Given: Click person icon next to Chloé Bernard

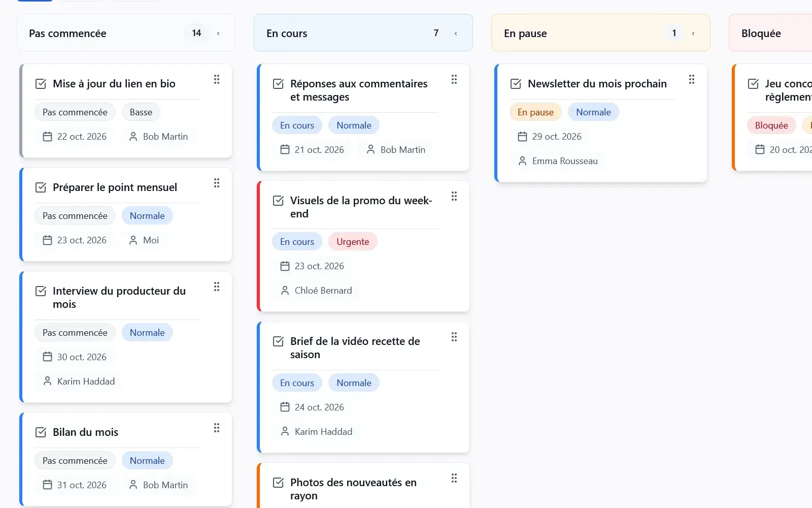Looking at the screenshot, I should tap(285, 291).
